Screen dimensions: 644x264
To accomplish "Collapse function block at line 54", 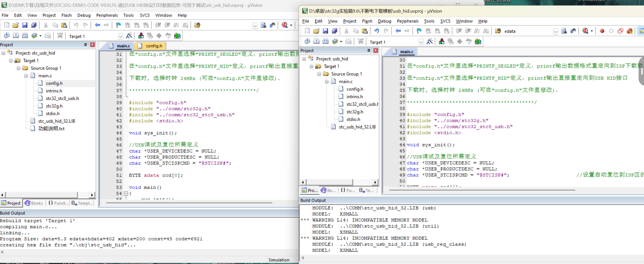I will pos(126,193).
